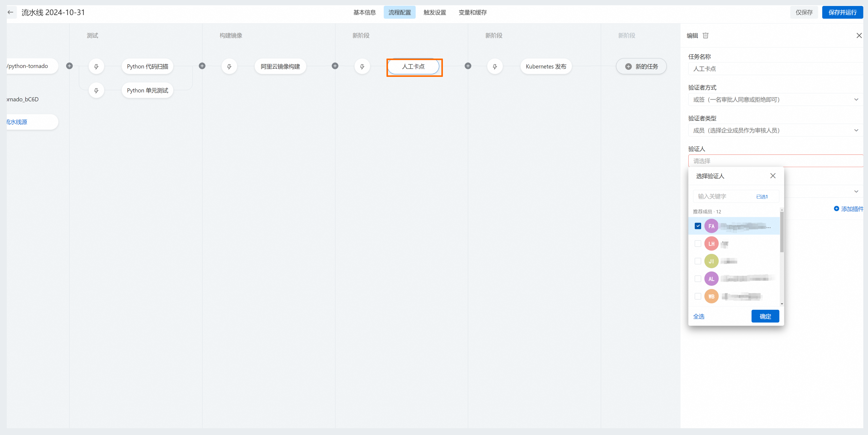Open trigger icon before Kubernetes 发布
This screenshot has height=435, width=868.
[495, 67]
